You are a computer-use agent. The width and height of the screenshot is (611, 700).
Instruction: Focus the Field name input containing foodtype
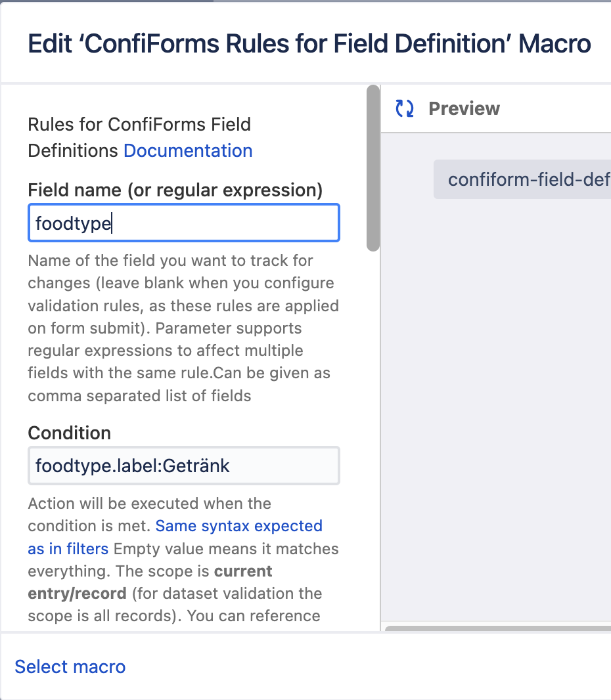[184, 223]
